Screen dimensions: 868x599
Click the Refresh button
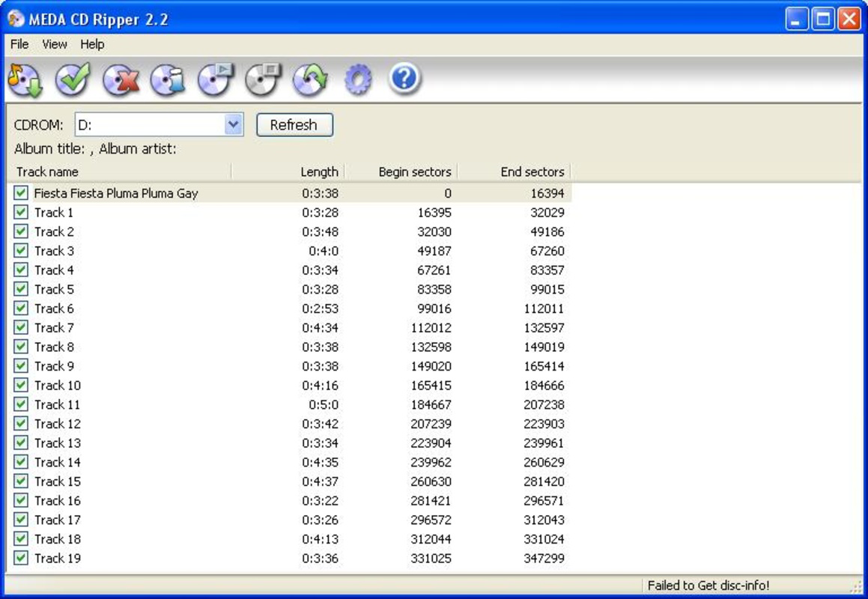[294, 124]
